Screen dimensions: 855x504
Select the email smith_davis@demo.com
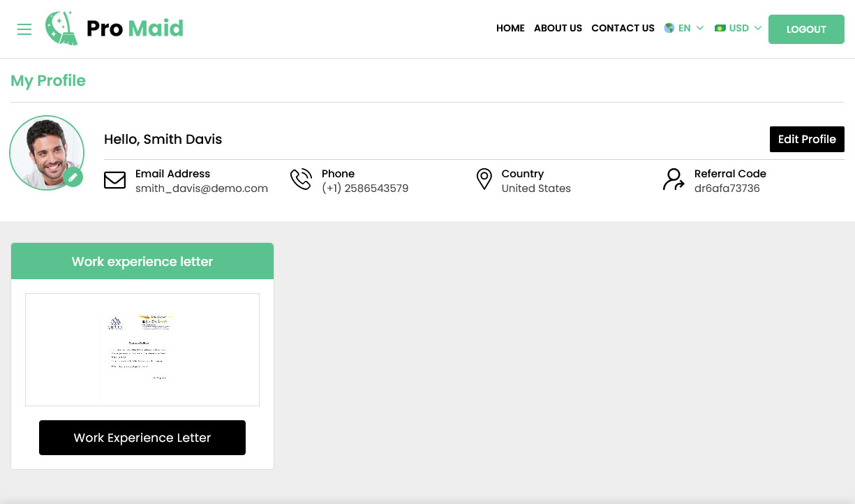tap(202, 188)
